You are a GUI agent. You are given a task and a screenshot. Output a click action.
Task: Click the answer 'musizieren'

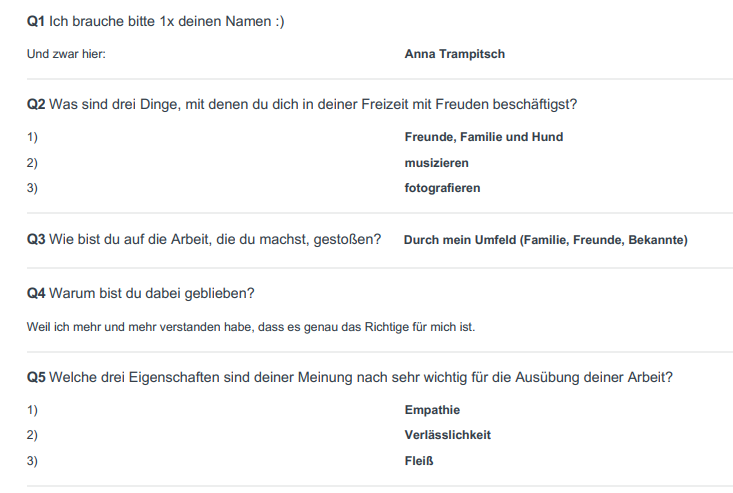tap(437, 163)
